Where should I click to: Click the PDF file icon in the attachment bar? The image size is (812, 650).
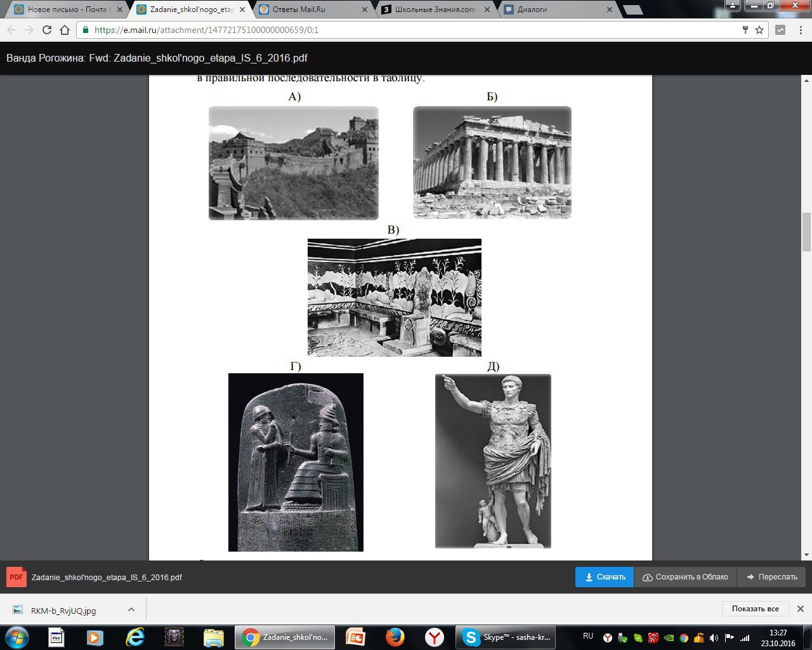coord(16,577)
